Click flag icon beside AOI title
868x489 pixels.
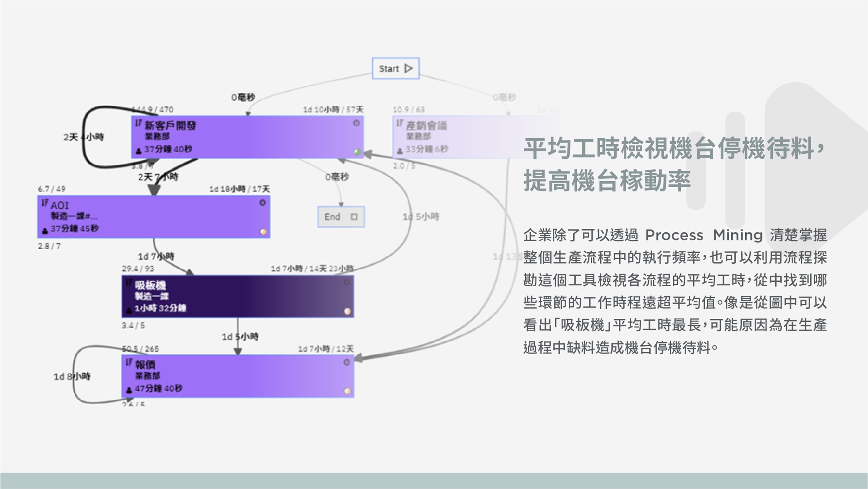click(x=45, y=203)
